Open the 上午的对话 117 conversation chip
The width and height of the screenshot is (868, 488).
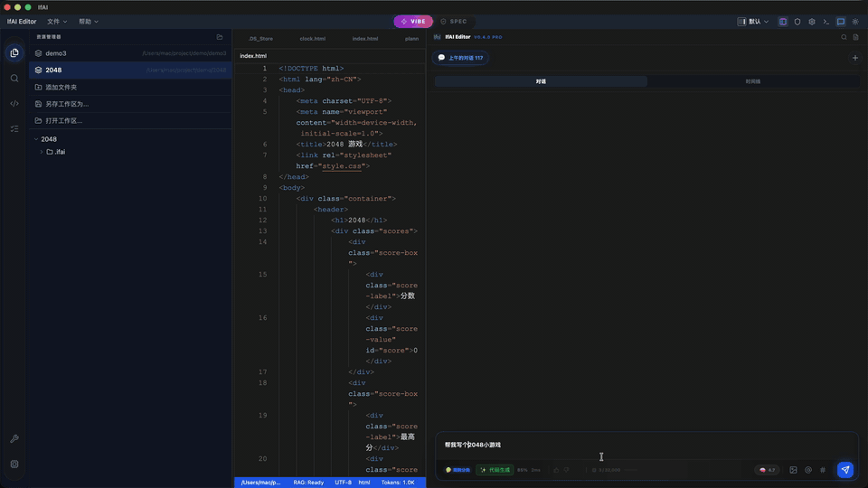point(460,58)
